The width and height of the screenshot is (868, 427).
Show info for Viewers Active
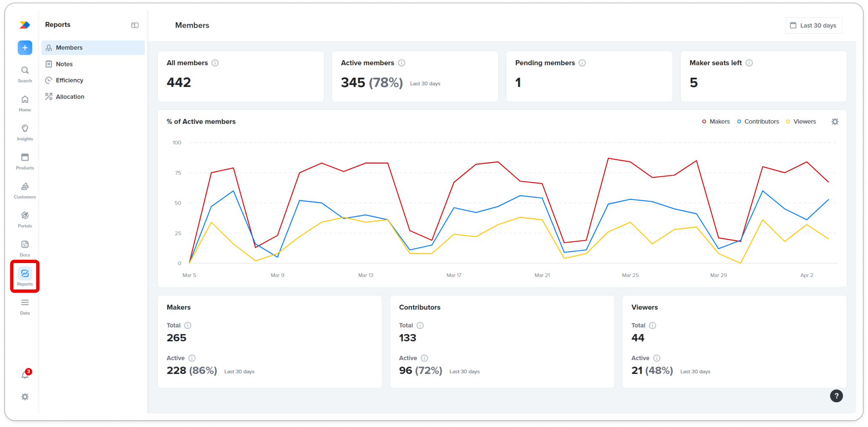tap(656, 358)
